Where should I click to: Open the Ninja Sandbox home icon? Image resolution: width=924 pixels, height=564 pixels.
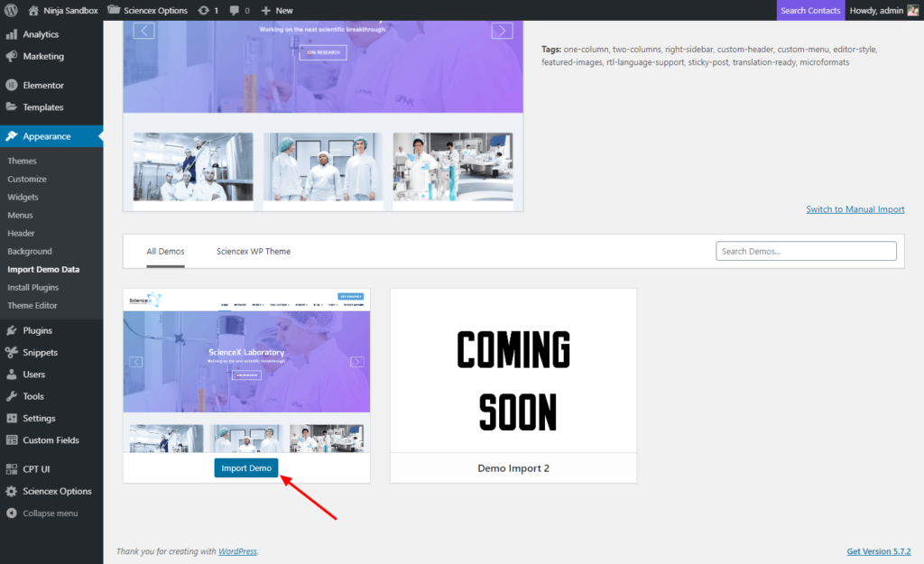click(33, 10)
